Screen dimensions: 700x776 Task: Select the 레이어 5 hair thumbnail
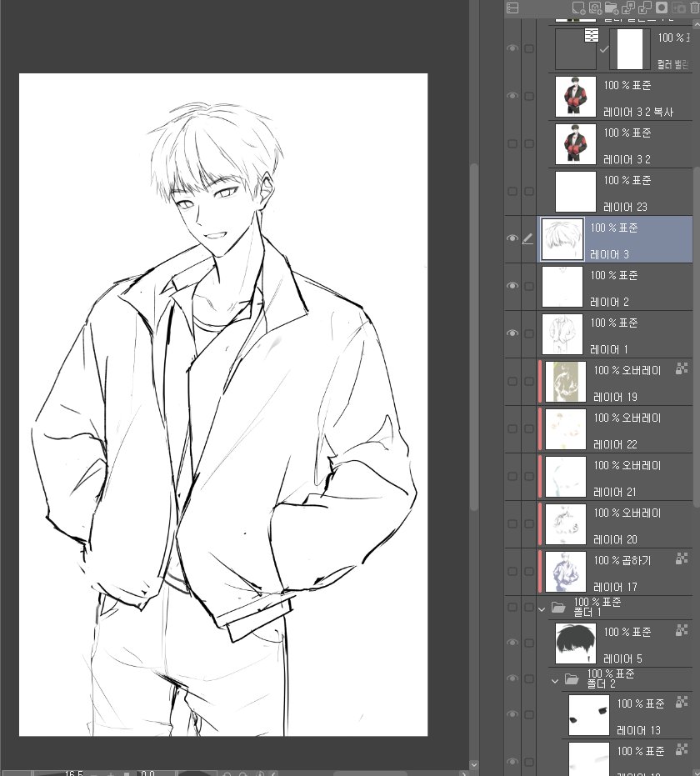575,643
